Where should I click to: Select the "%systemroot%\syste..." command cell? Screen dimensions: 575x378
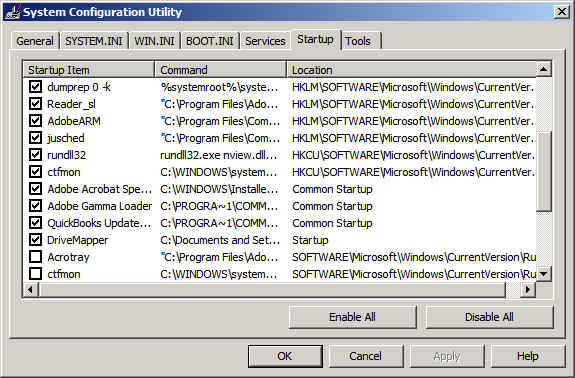coord(219,87)
